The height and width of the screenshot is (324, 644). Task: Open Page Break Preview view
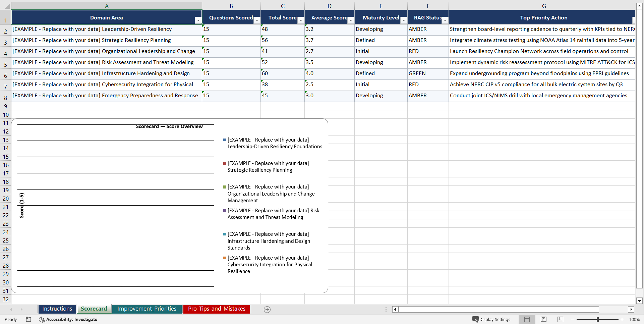560,319
